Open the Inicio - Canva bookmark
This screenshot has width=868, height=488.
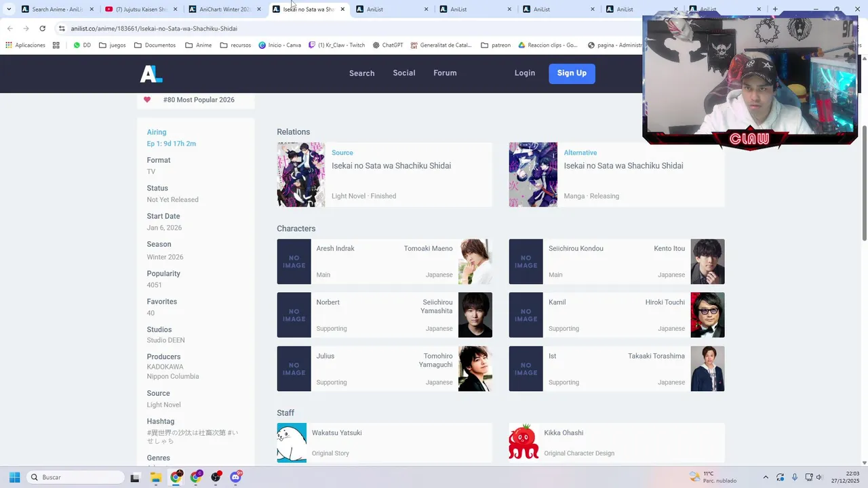coord(279,45)
